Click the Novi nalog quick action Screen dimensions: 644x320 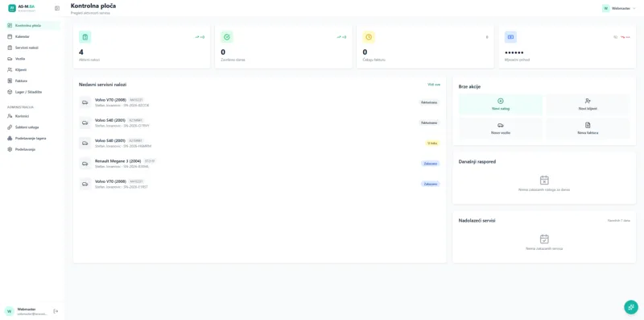click(501, 105)
